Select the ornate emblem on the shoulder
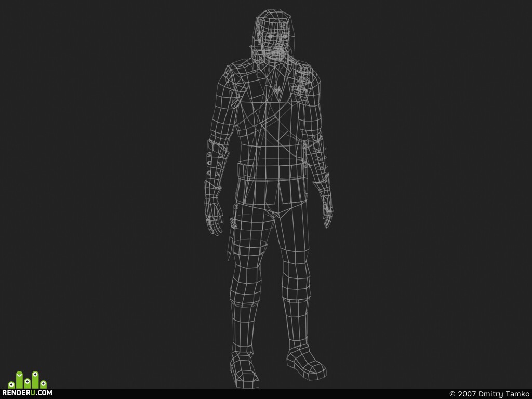 click(301, 83)
